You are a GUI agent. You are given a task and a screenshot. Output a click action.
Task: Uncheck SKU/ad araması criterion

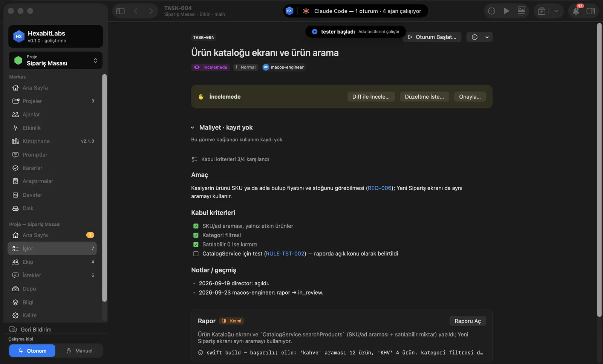tap(196, 226)
